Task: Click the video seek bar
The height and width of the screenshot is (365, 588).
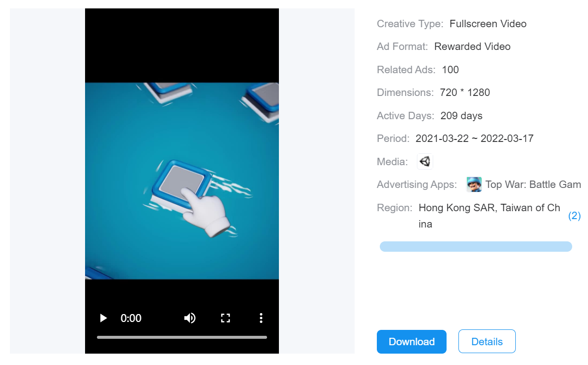Action: point(182,337)
